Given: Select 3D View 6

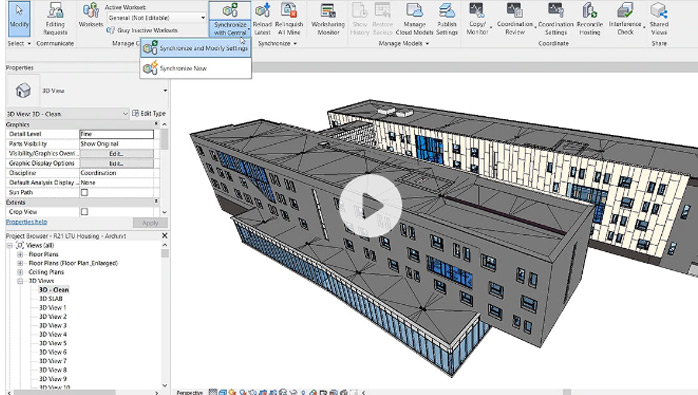Looking at the screenshot, I should click(53, 352).
